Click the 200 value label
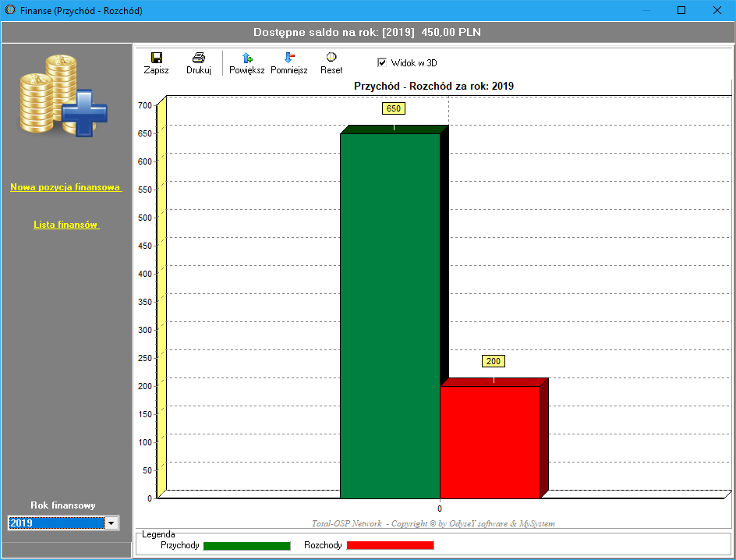This screenshot has height=560, width=736. (494, 361)
